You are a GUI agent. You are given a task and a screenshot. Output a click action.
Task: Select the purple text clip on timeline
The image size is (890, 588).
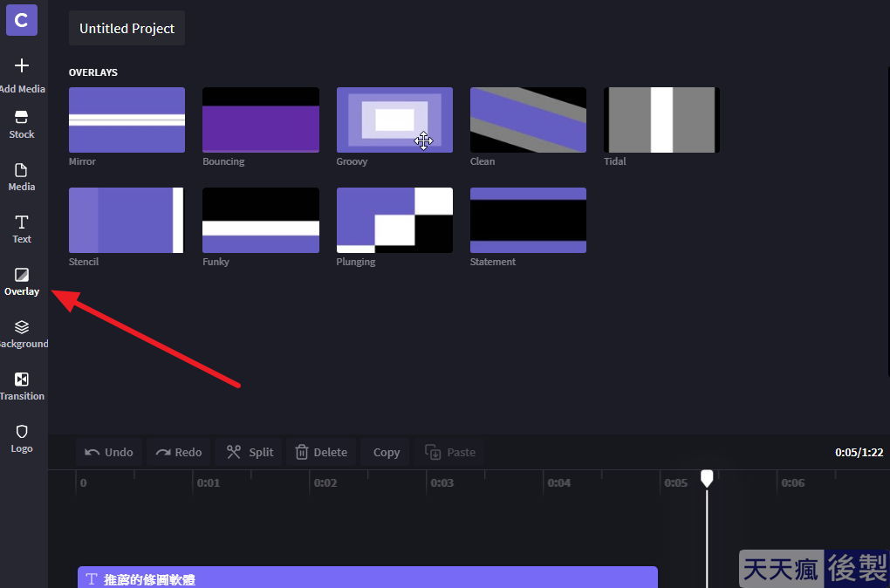pyautogui.click(x=368, y=578)
